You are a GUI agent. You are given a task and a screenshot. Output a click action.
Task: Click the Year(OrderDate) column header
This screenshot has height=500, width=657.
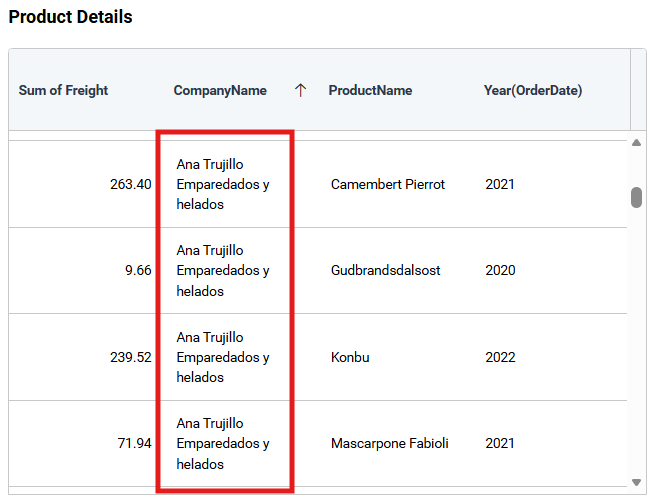coord(532,90)
